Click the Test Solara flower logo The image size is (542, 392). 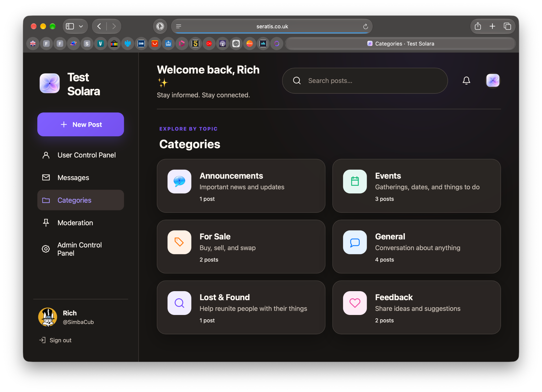[x=50, y=83]
